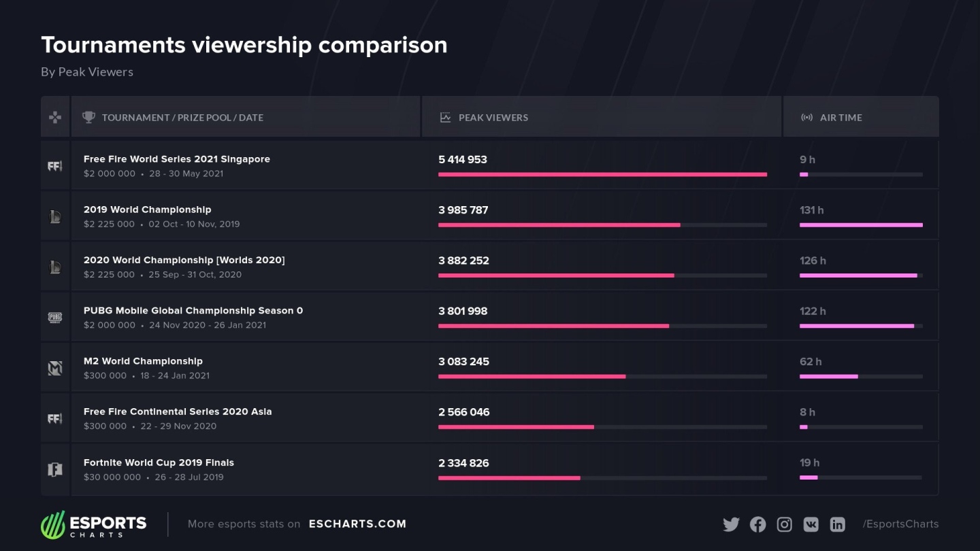
Task: Click the Instagram icon in footer
Action: click(x=784, y=524)
